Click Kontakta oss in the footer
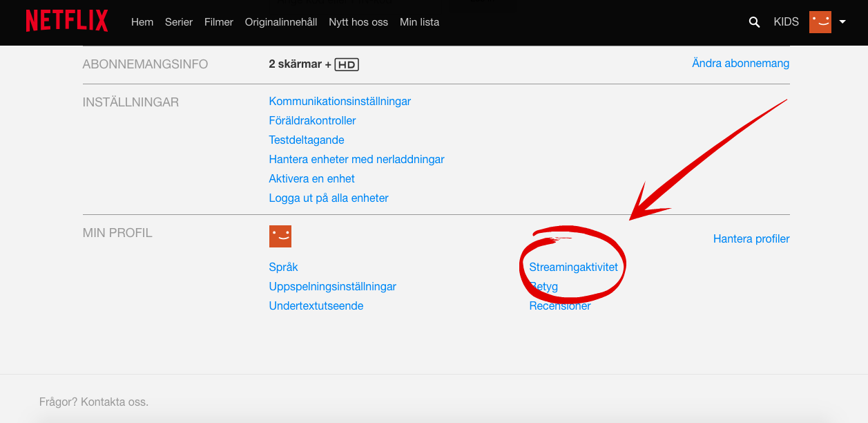Screen dimensions: 868x423 [x=115, y=402]
